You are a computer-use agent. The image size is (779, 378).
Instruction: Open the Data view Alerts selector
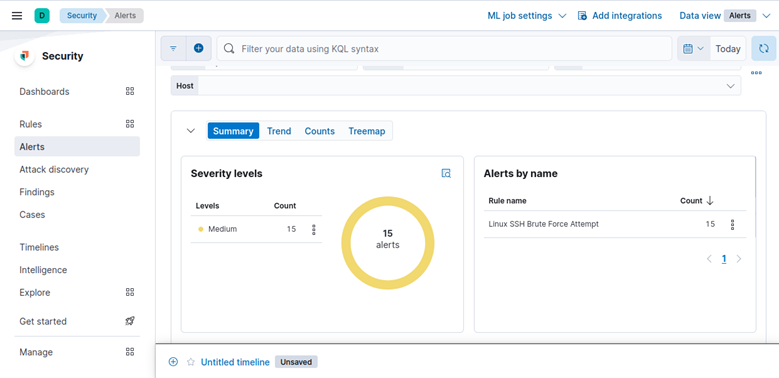tap(725, 16)
